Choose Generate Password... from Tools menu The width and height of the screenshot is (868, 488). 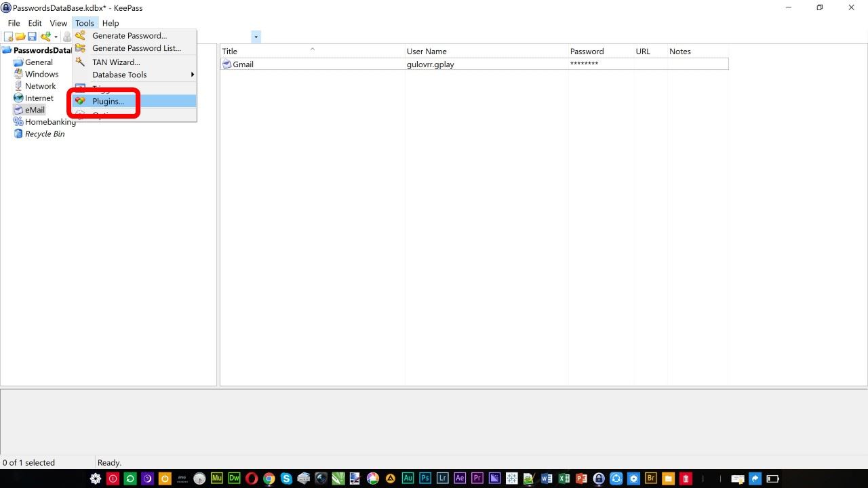tap(135, 36)
